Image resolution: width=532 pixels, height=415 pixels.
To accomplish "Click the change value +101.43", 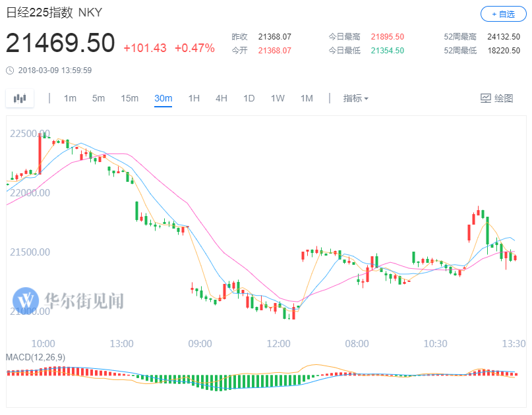I will coord(145,48).
